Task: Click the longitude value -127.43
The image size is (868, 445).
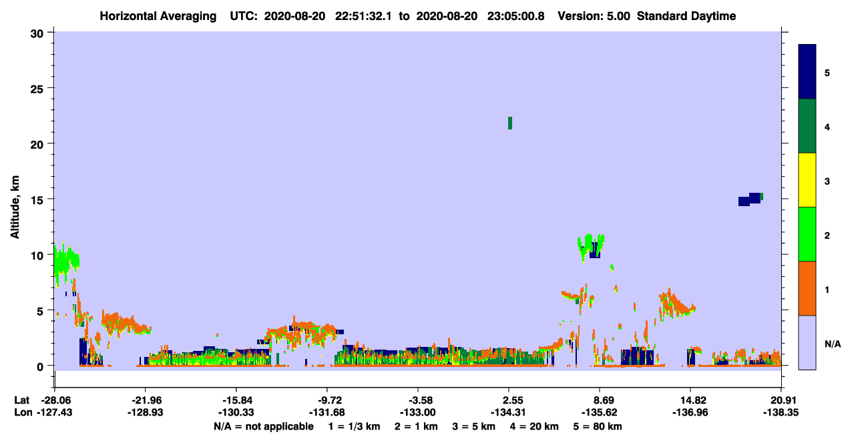Action: [x=55, y=413]
